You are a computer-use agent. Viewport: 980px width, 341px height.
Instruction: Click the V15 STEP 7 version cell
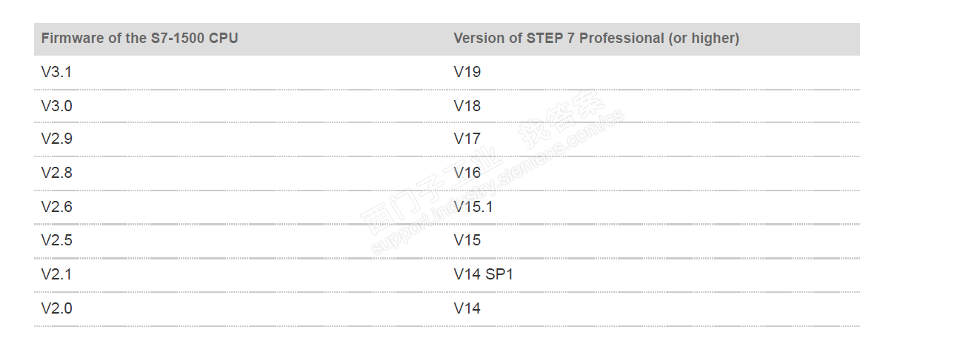click(x=467, y=240)
